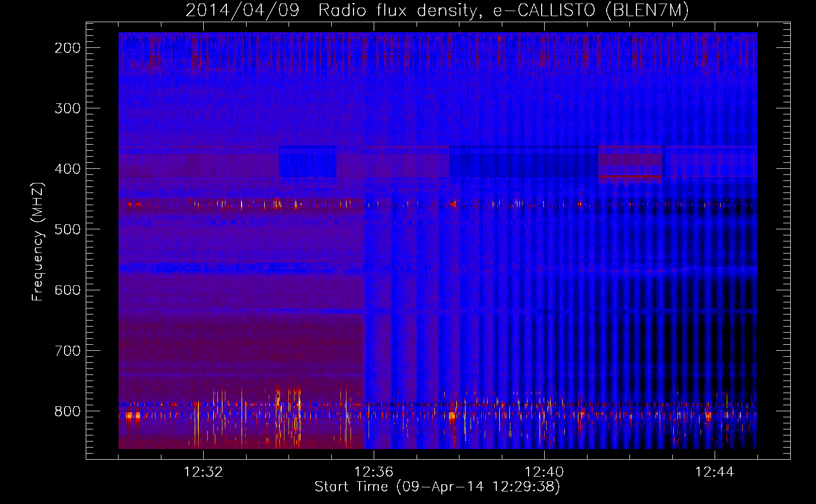
Task: Click the 'Frequency (MHZ)' axis label
Action: [x=38, y=242]
